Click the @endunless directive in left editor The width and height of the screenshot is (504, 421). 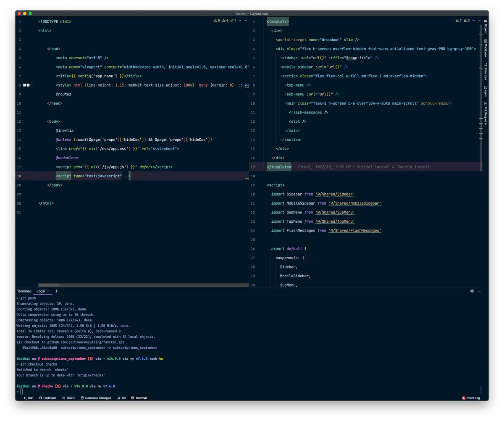[66, 158]
